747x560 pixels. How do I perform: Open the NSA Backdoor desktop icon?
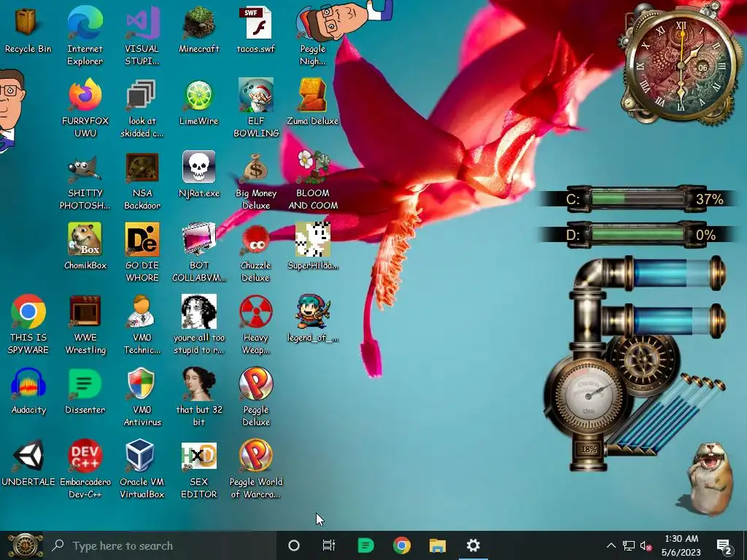(x=142, y=179)
